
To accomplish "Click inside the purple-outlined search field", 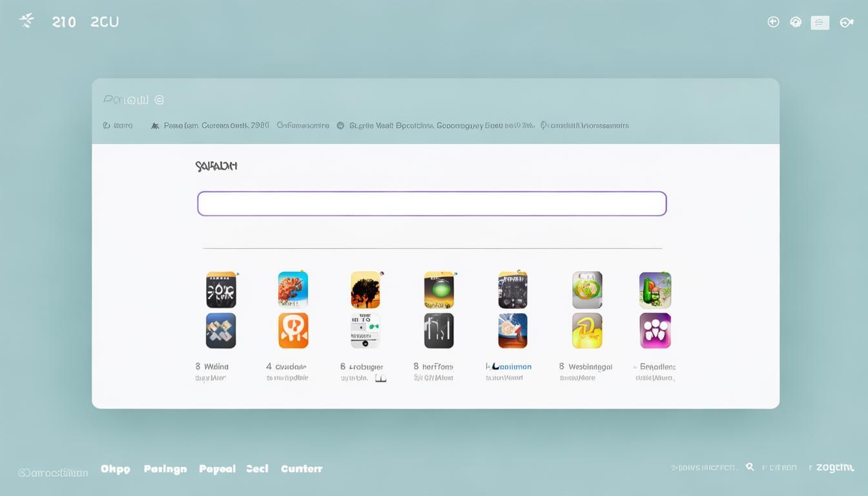I will [x=431, y=203].
